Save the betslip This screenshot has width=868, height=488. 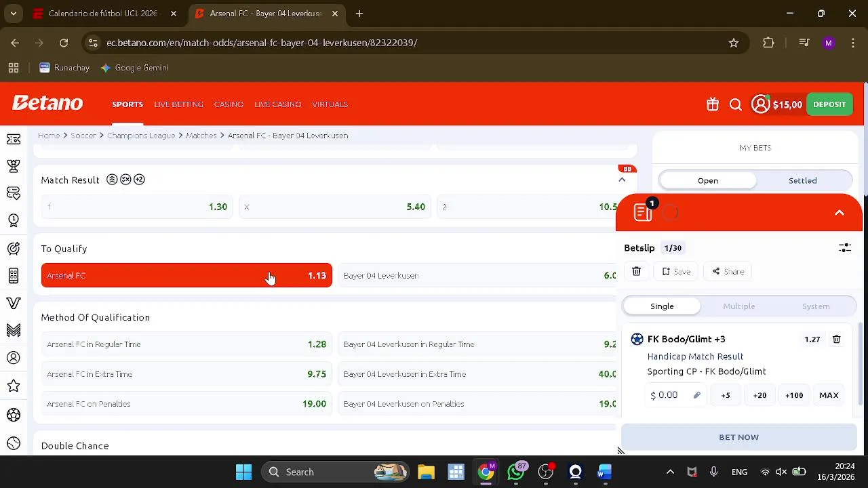coord(676,271)
